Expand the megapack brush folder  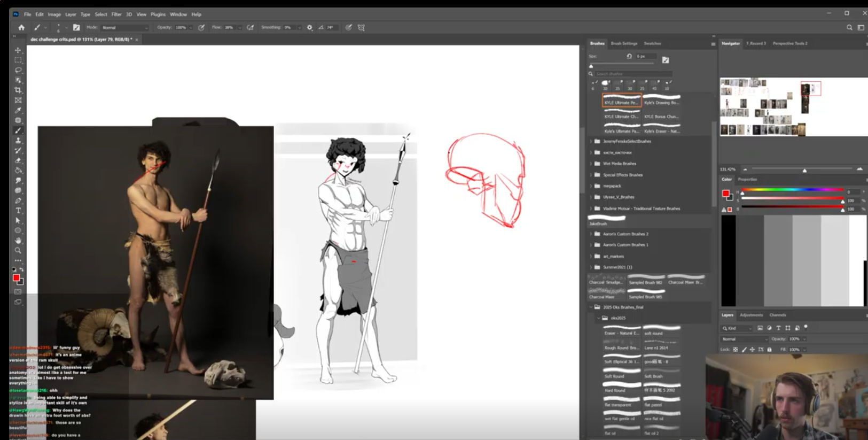click(591, 186)
